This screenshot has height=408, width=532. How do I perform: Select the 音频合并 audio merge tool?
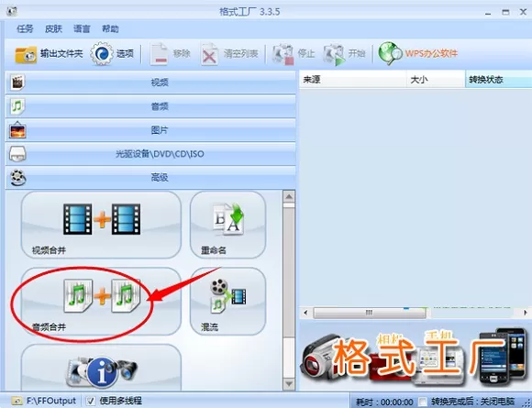point(101,301)
